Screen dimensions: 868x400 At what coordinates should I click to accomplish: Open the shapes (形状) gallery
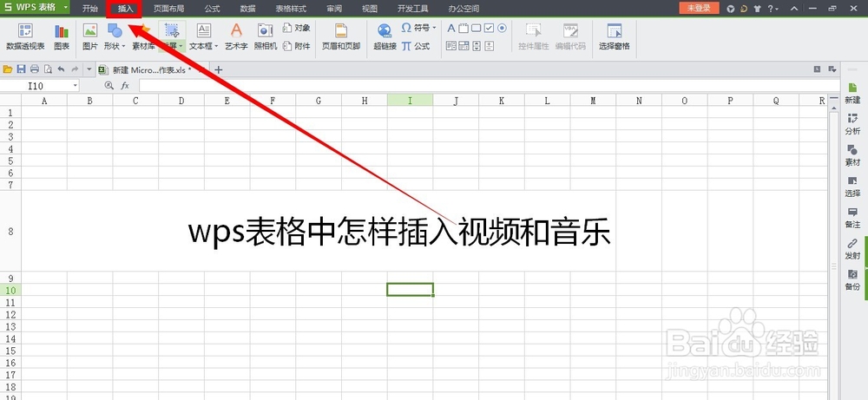pos(115,37)
